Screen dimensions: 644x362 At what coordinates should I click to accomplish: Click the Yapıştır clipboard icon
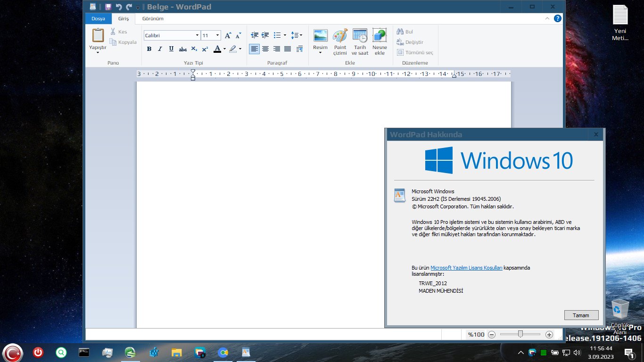pos(98,35)
